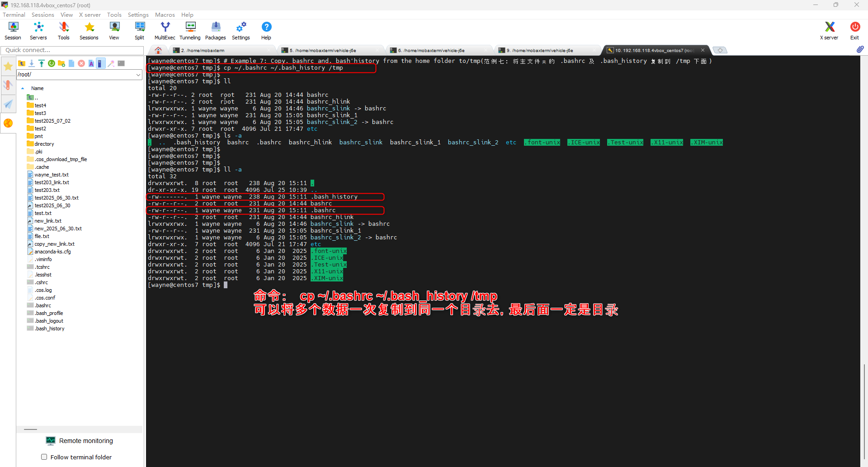Open the tools Swiss knife side tab
Screen dimensions: 868x467
[x=8, y=85]
